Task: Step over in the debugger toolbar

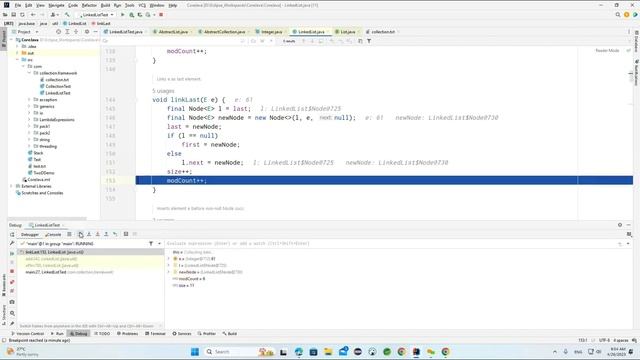Action: (80, 234)
